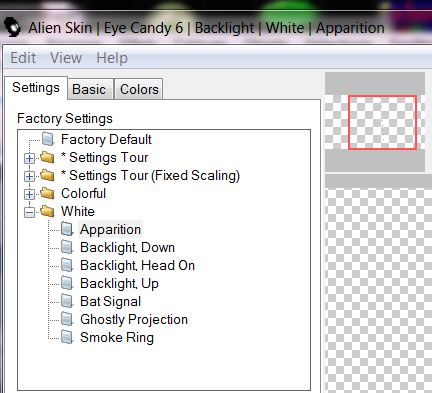The image size is (432, 393).
Task: Click the Colorful folder icon
Action: 47,193
